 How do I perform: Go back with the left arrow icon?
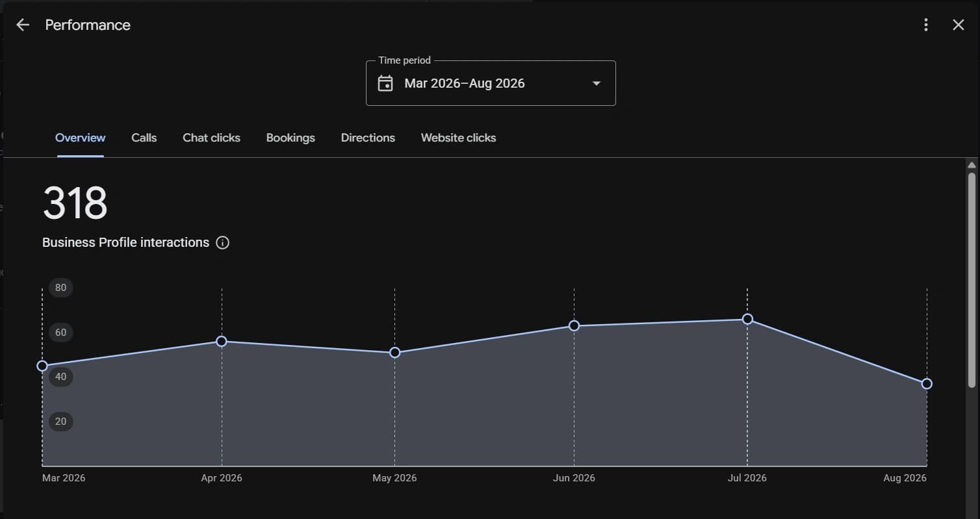tap(23, 25)
